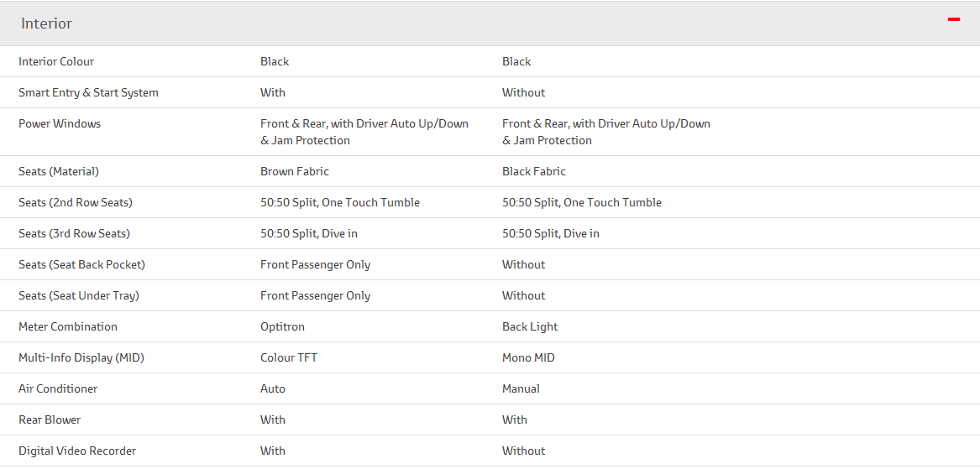Screen dimensions: 980x469
Task: Click the Brown Fabric seat material value
Action: tap(295, 171)
